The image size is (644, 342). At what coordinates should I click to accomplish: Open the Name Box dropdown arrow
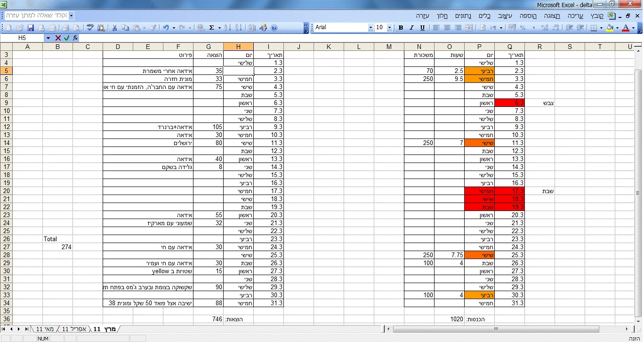coord(48,38)
